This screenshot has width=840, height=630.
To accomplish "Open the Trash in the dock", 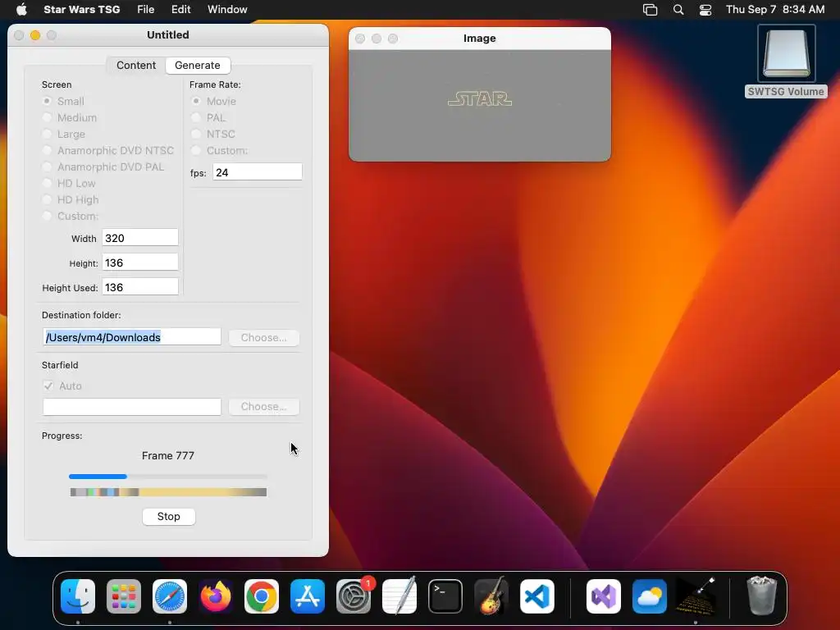I will (x=761, y=596).
